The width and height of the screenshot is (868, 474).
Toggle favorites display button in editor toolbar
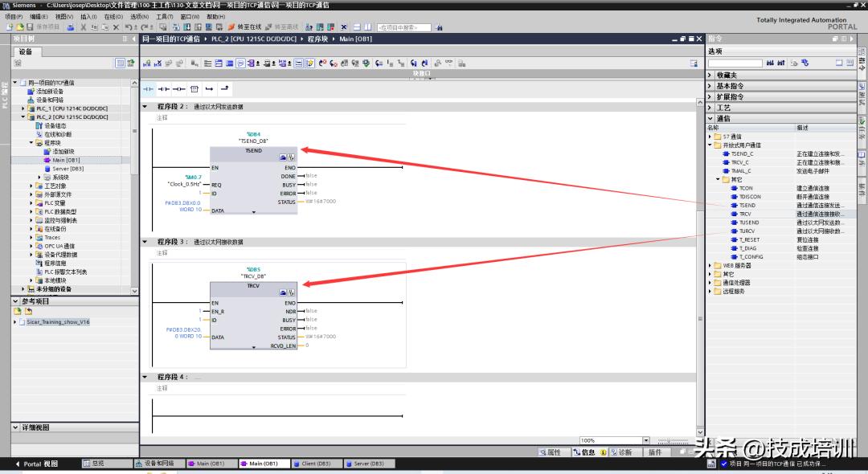coord(309,63)
